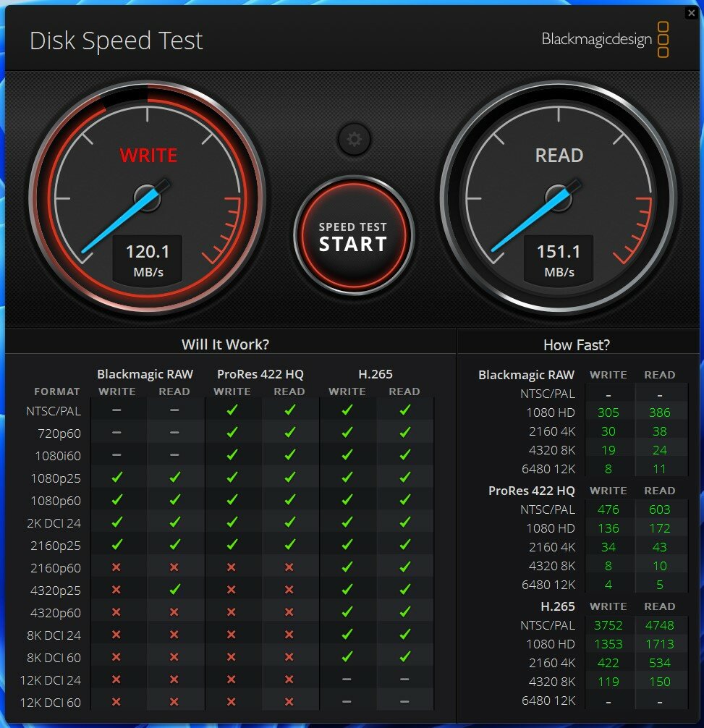Select the 150 H.265 4320 8K read value
Screen dimensions: 704x728
[x=659, y=682]
